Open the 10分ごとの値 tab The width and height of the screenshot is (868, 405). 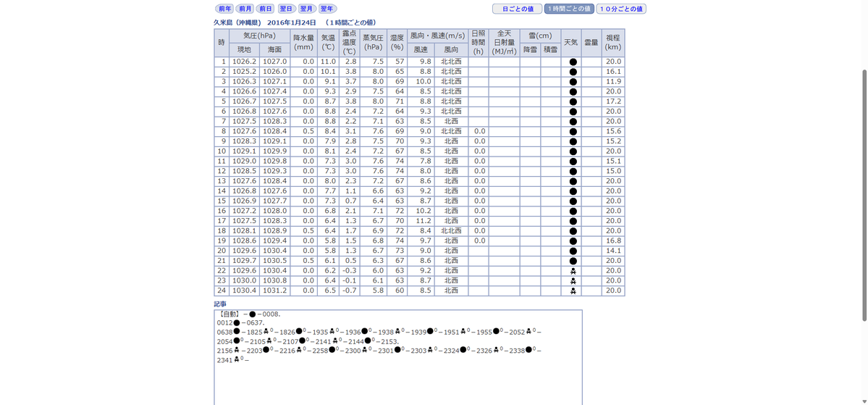[622, 9]
